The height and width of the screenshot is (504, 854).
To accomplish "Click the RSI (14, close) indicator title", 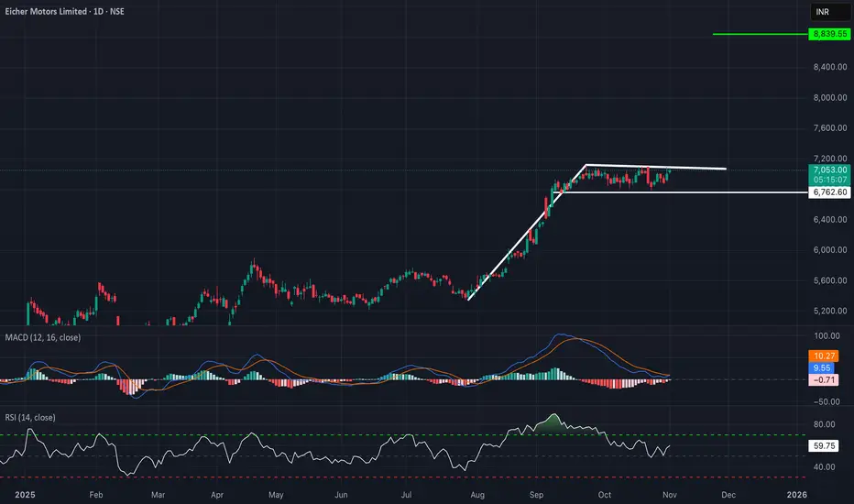I will 30,417.
